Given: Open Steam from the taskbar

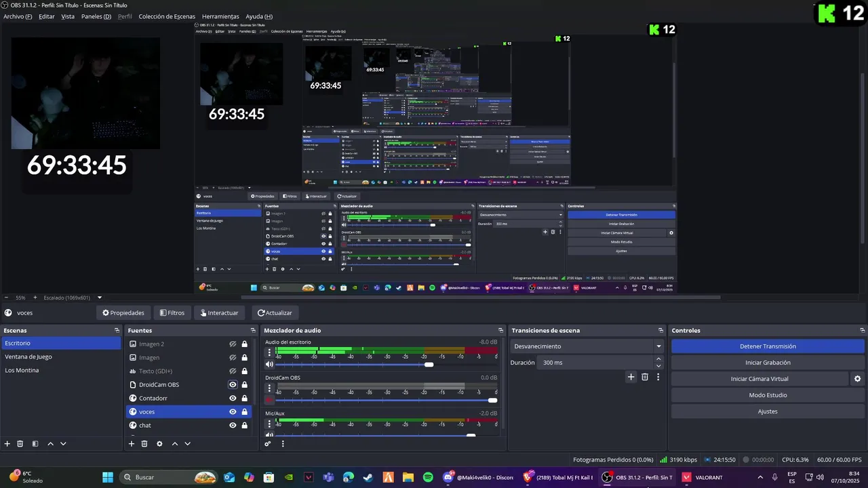Looking at the screenshot, I should click(x=368, y=477).
